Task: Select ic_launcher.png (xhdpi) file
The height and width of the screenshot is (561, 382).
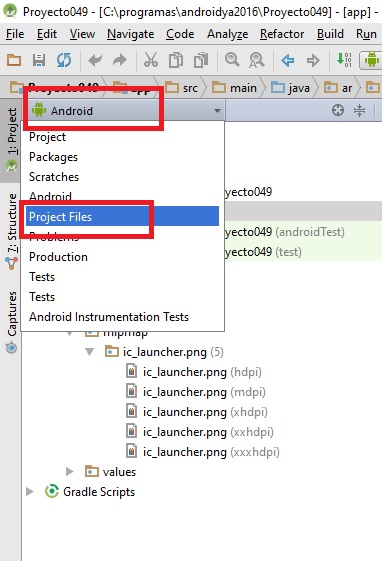Action: 196,412
